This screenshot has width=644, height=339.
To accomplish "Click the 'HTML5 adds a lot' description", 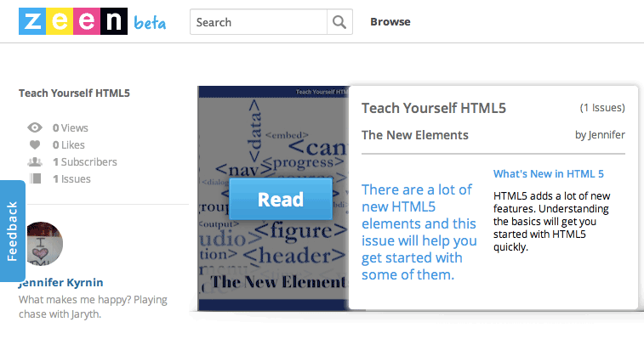I will click(x=551, y=222).
